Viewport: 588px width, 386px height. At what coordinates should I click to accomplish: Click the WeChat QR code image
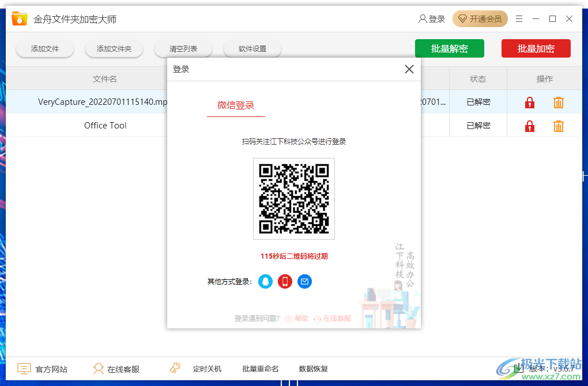(x=293, y=199)
